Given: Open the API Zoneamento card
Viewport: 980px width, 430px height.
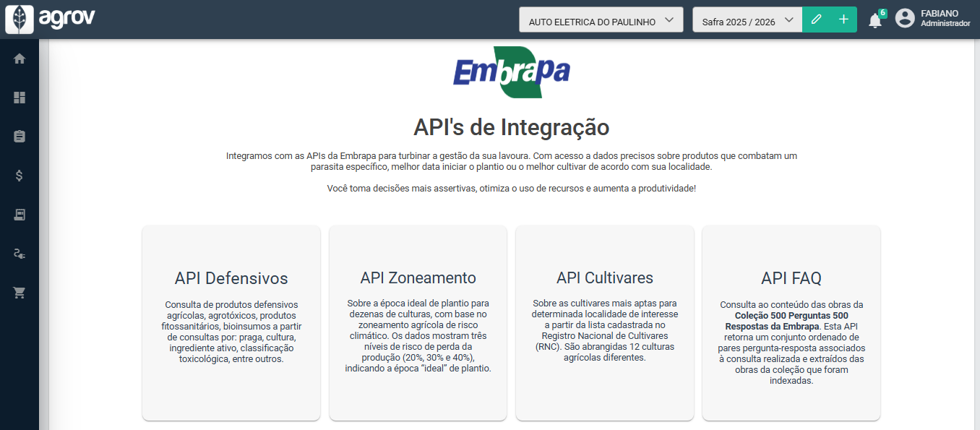Looking at the screenshot, I should (x=418, y=323).
